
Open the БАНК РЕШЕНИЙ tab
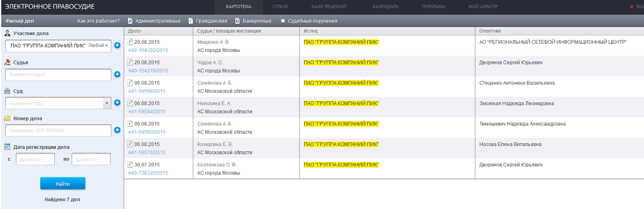(x=329, y=7)
